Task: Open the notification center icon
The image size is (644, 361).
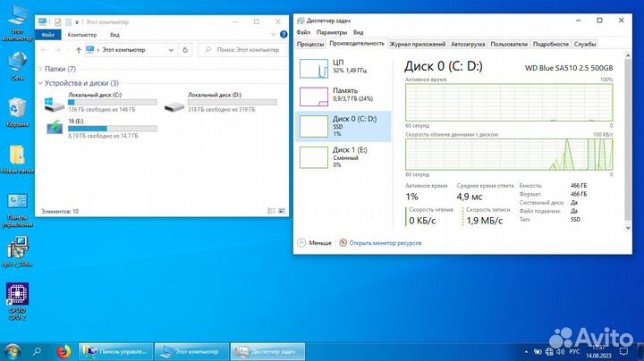Action: click(x=624, y=351)
